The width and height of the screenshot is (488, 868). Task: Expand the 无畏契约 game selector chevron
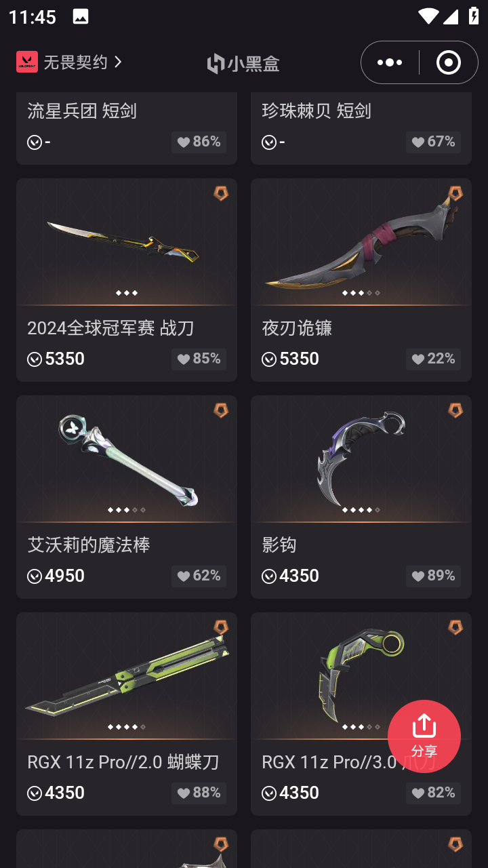pyautogui.click(x=119, y=62)
